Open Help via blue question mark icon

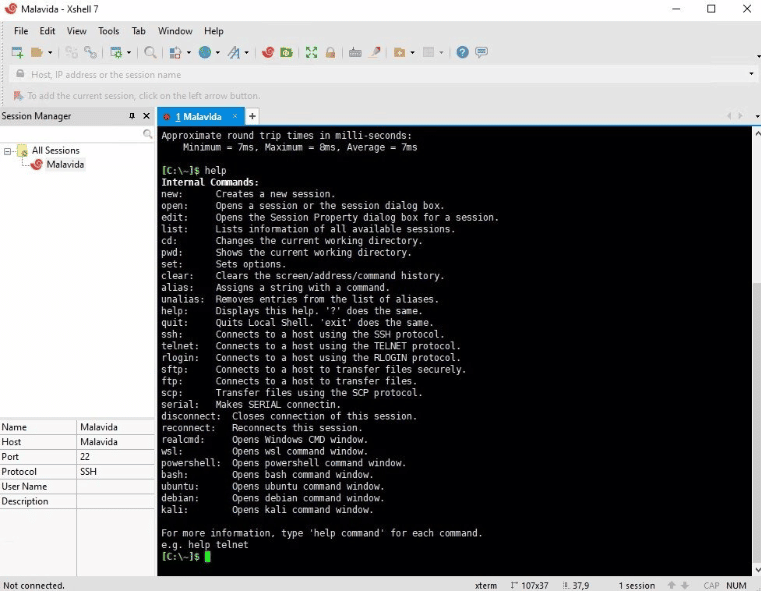[x=462, y=52]
